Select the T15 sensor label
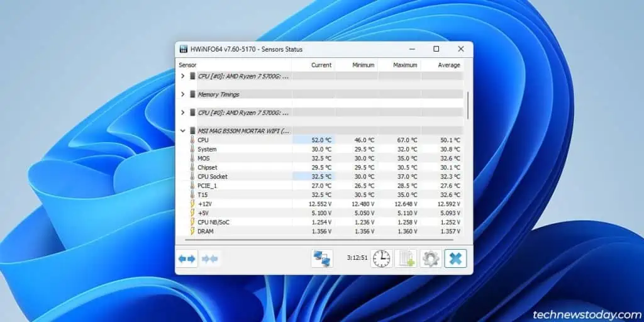Image resolution: width=644 pixels, height=322 pixels. coord(203,195)
